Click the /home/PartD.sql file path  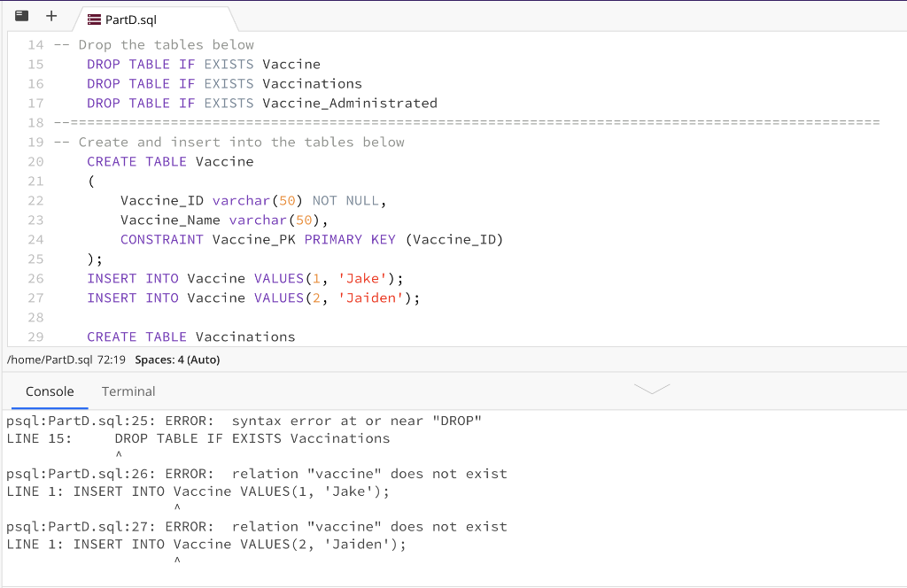click(48, 360)
